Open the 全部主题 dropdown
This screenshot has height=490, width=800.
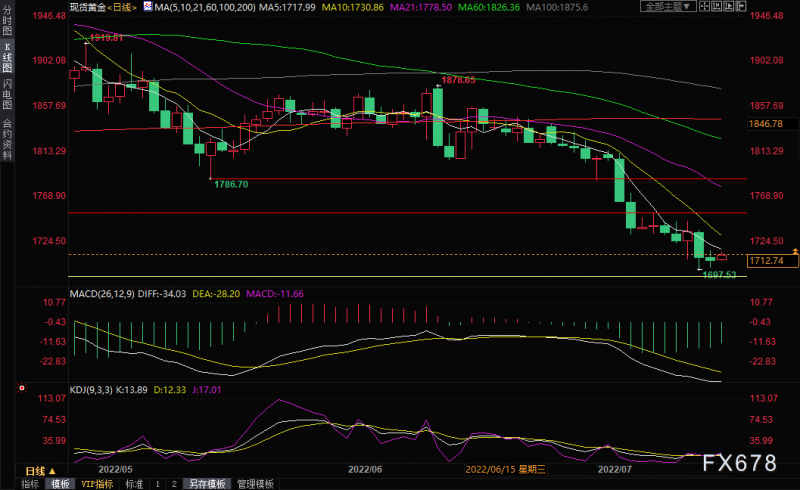coord(668,6)
